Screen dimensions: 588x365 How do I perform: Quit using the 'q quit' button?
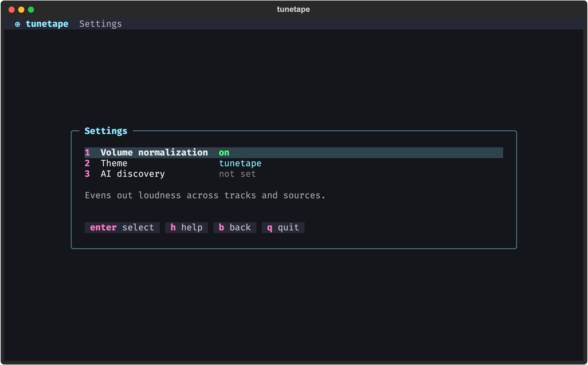coord(283,227)
